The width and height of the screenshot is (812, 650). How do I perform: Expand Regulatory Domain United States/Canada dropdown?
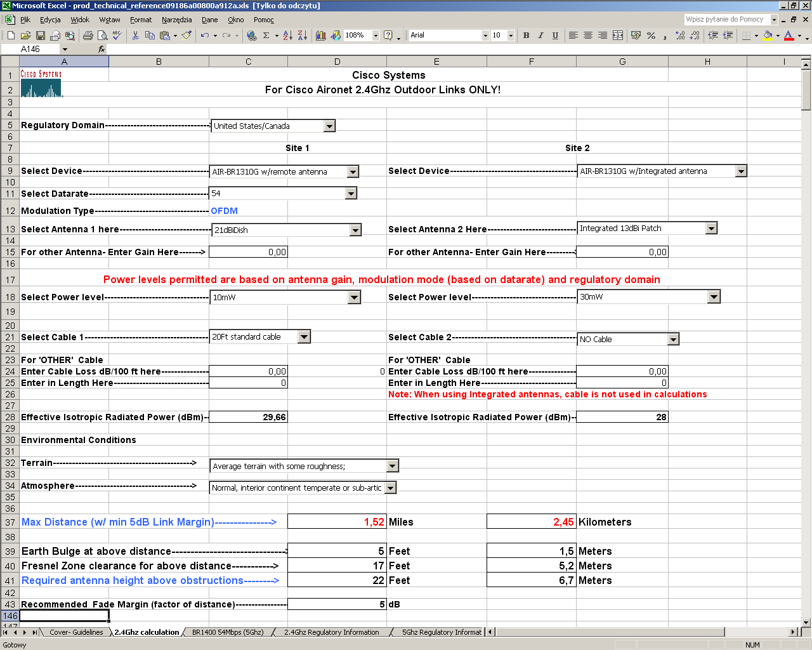pos(329,126)
